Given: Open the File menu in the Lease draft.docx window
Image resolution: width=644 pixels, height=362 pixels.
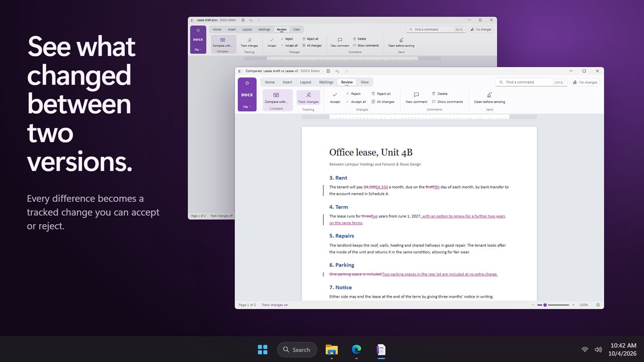Looking at the screenshot, I should coord(198,50).
